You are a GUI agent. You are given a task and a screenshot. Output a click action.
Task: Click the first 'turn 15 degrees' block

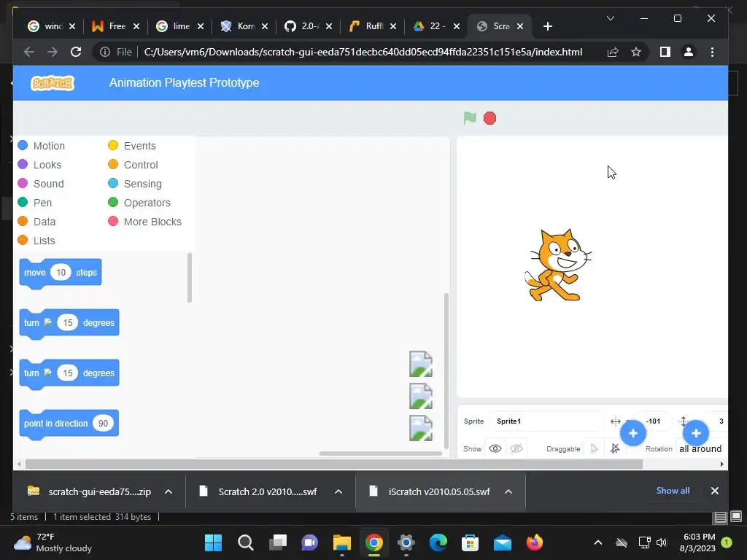click(x=69, y=324)
